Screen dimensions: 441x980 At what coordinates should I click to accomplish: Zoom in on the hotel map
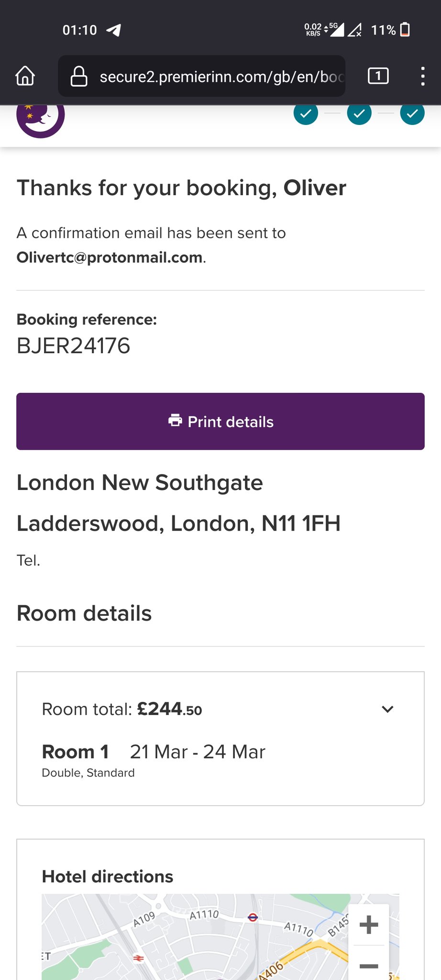pyautogui.click(x=369, y=924)
